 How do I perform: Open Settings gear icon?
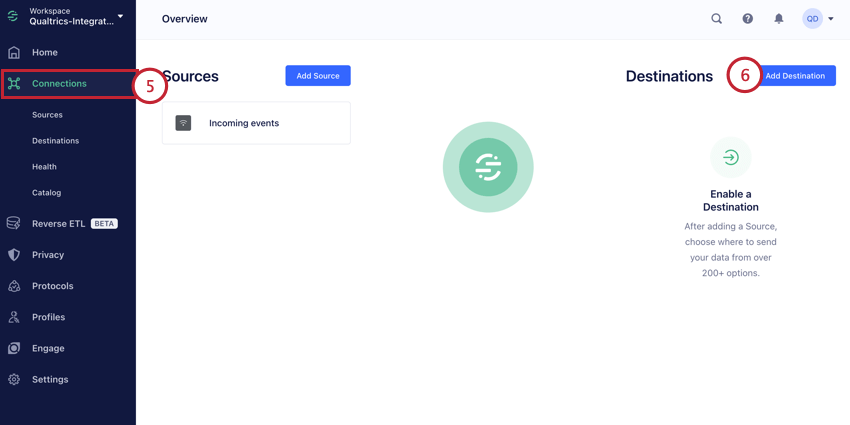pyautogui.click(x=14, y=379)
